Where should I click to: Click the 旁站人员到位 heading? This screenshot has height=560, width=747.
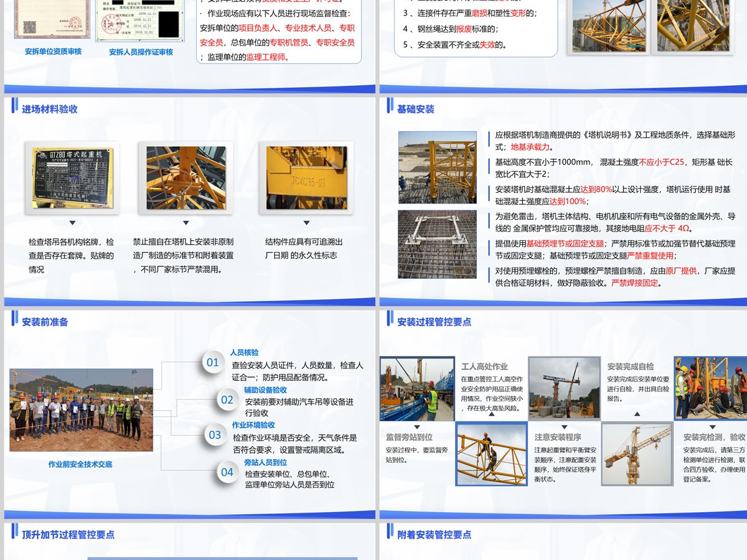[x=266, y=462]
